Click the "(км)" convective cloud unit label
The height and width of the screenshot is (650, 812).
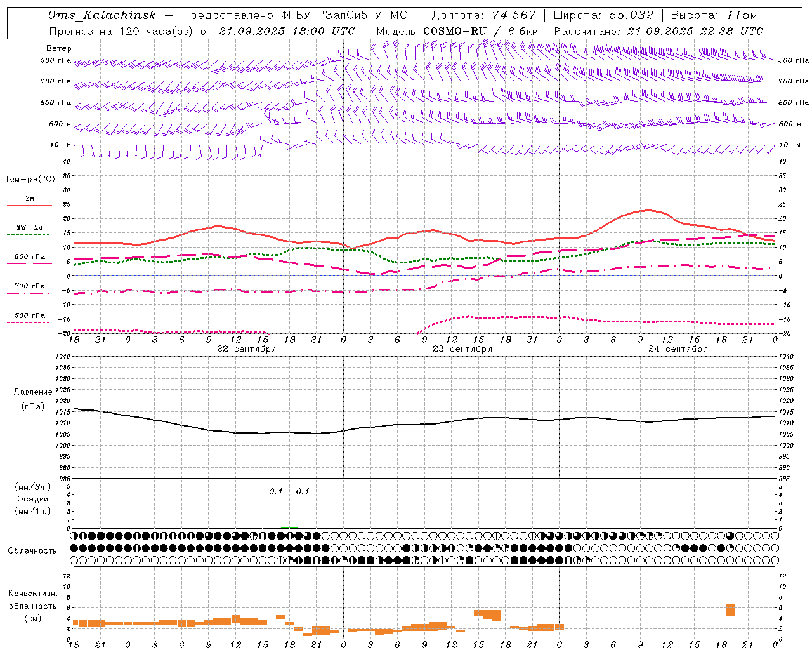click(33, 618)
